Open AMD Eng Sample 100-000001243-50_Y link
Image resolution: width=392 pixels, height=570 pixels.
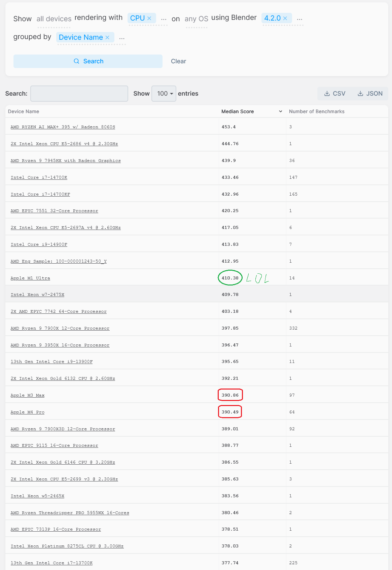click(58, 261)
